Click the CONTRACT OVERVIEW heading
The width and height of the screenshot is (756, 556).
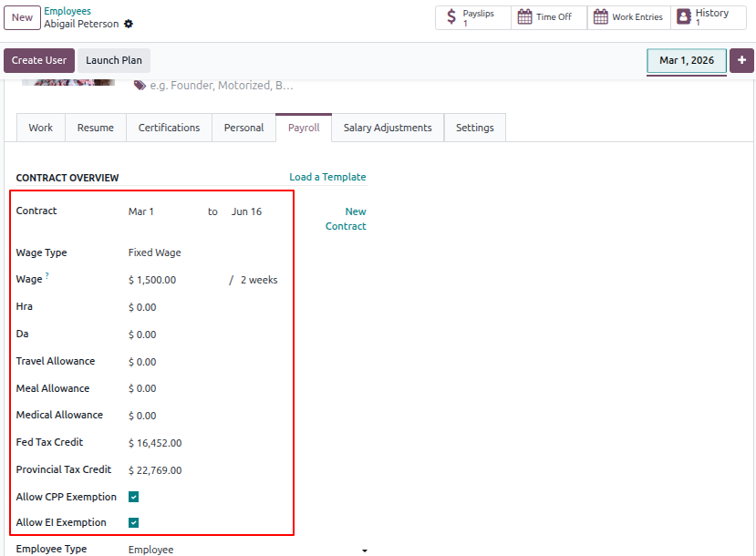(67, 178)
